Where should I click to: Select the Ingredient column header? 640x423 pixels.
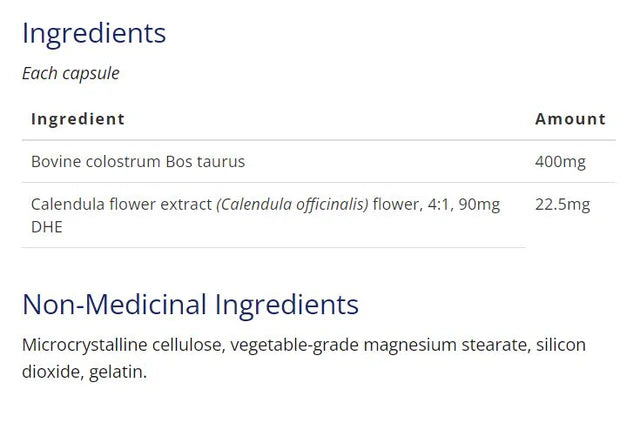pos(78,119)
